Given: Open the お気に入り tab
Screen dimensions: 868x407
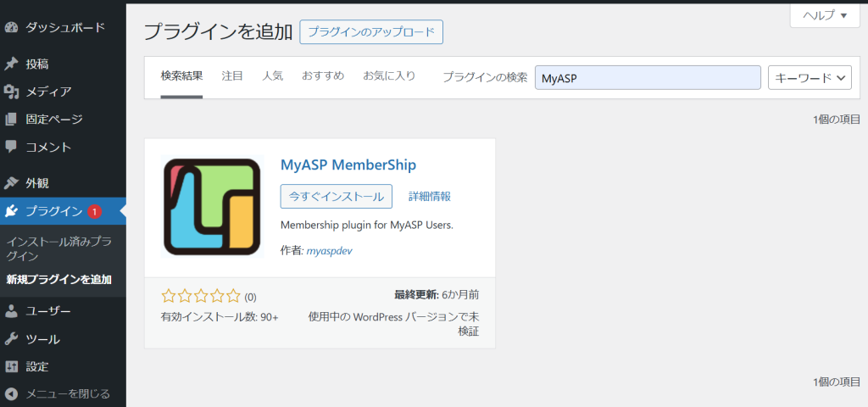Looking at the screenshot, I should [389, 76].
